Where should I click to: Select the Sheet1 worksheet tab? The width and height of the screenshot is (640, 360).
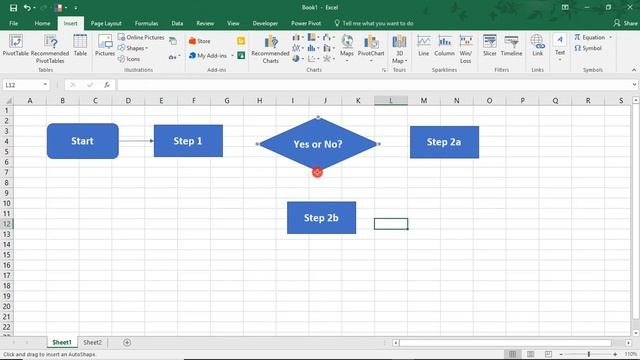[62, 342]
